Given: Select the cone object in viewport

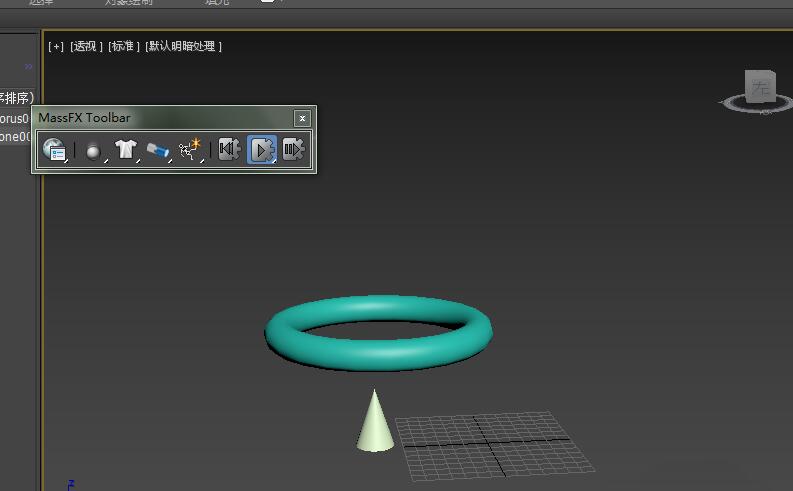Looking at the screenshot, I should (x=374, y=425).
